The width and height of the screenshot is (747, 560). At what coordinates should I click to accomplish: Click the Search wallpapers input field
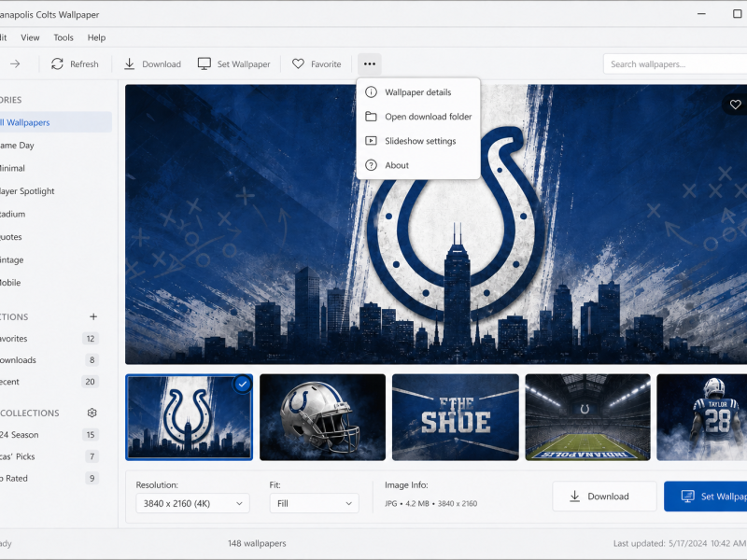[x=675, y=63]
